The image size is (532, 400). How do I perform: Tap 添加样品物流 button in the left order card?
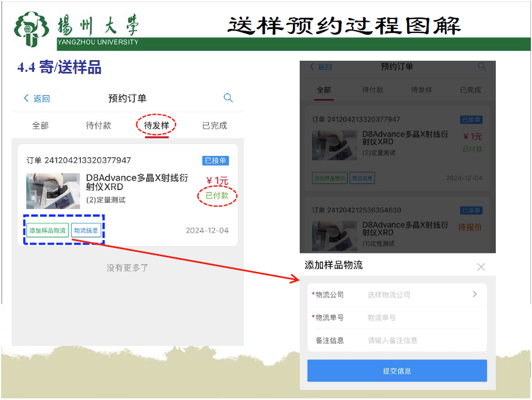(x=47, y=231)
